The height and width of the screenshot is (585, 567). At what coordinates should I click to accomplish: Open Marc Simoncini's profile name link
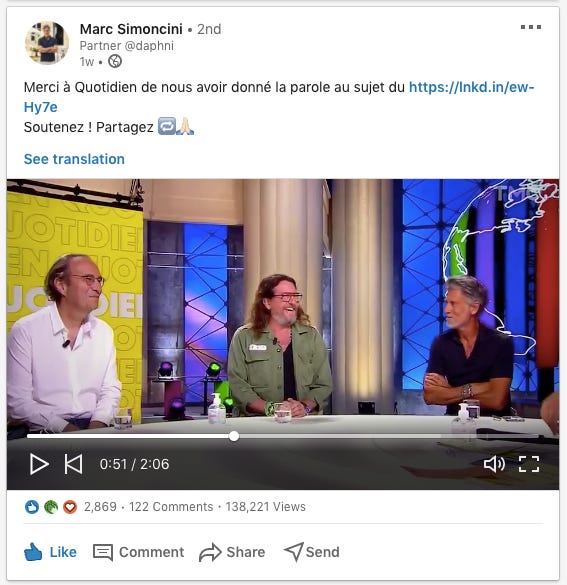click(131, 29)
